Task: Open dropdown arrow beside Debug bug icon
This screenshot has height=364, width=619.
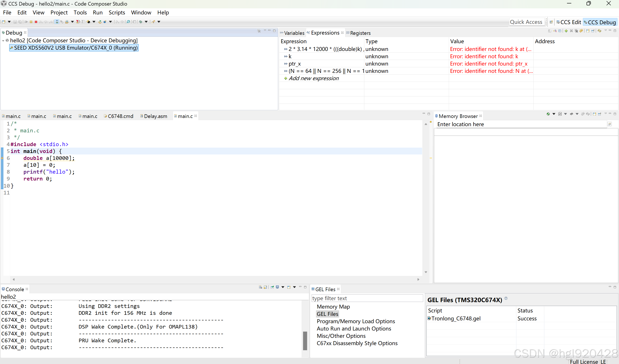Action: tap(146, 22)
